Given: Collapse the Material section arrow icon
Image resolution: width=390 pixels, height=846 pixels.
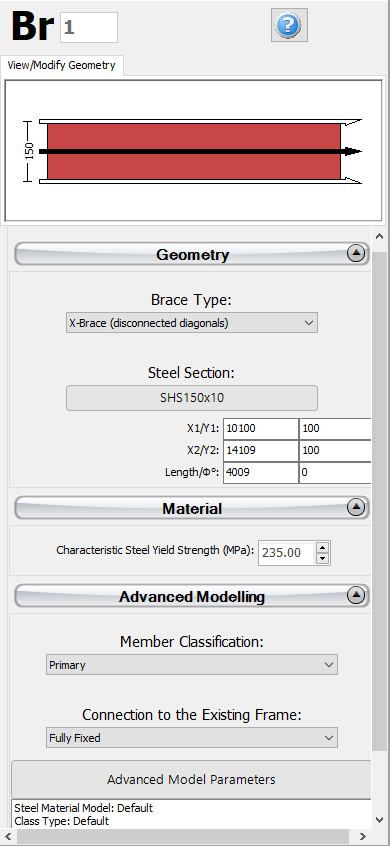Looking at the screenshot, I should pos(355,507).
